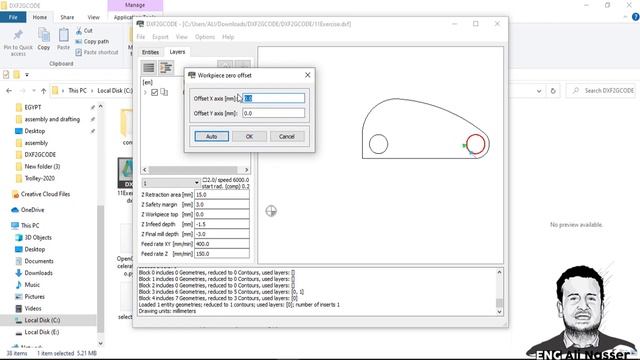Viewport: 640px width, 360px height.
Task: Switch to the Layers tab
Action: [177, 52]
